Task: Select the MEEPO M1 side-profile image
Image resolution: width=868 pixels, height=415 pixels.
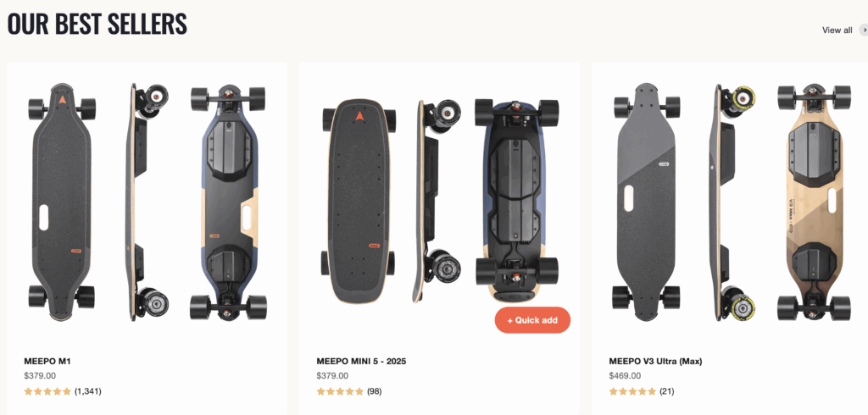Action: 146,202
